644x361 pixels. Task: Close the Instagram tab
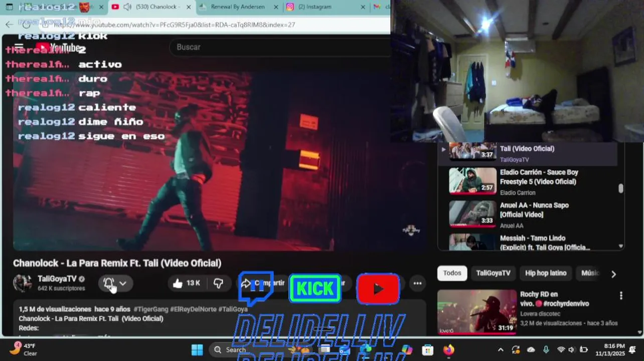(362, 7)
